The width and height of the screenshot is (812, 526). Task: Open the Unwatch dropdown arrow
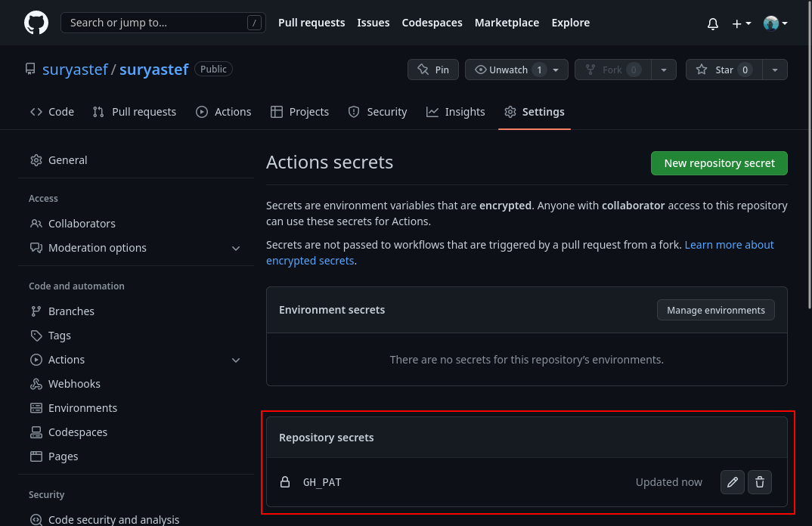(x=556, y=70)
